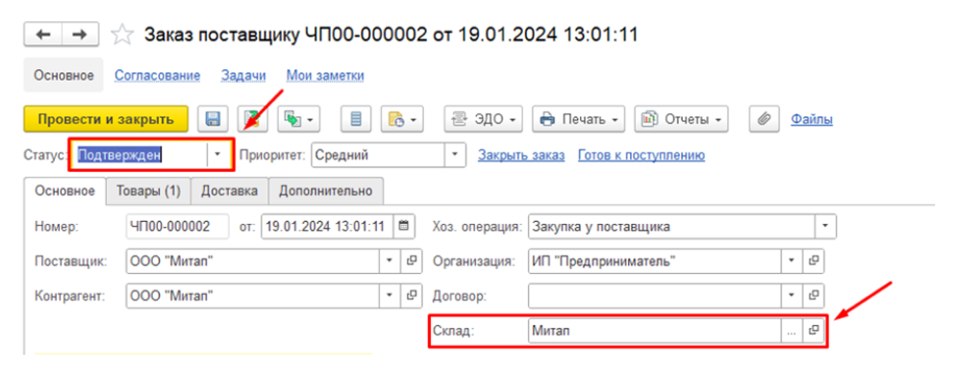
Task: Click the Приоритет field showing Средний
Action: point(378,155)
